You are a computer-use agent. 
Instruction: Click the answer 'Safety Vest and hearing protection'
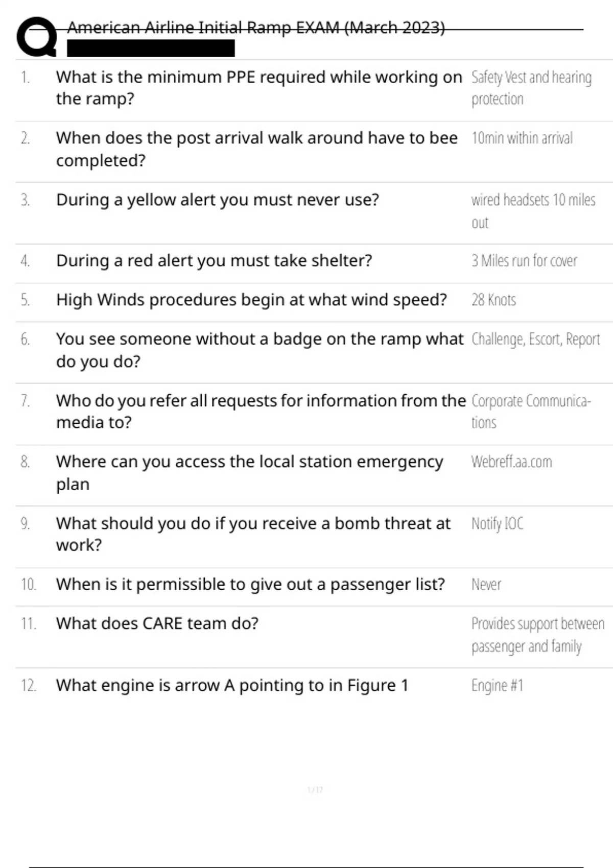(x=531, y=88)
